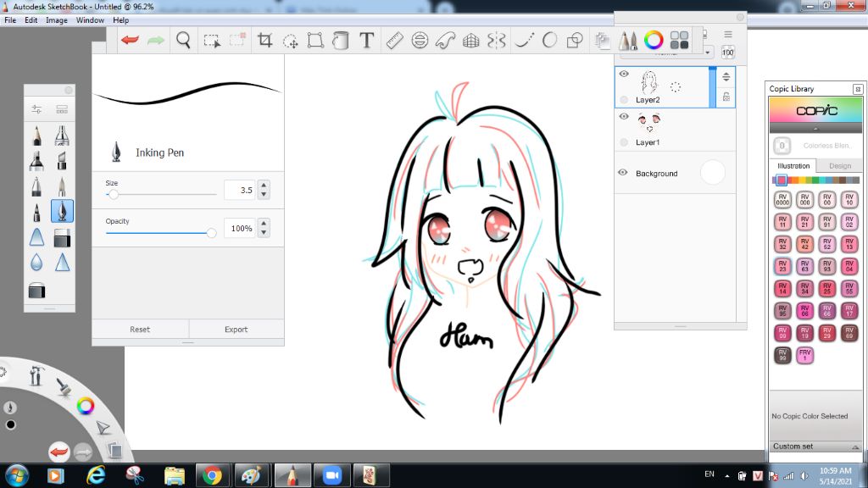868x488 pixels.
Task: Open the Image menu
Action: 57,20
